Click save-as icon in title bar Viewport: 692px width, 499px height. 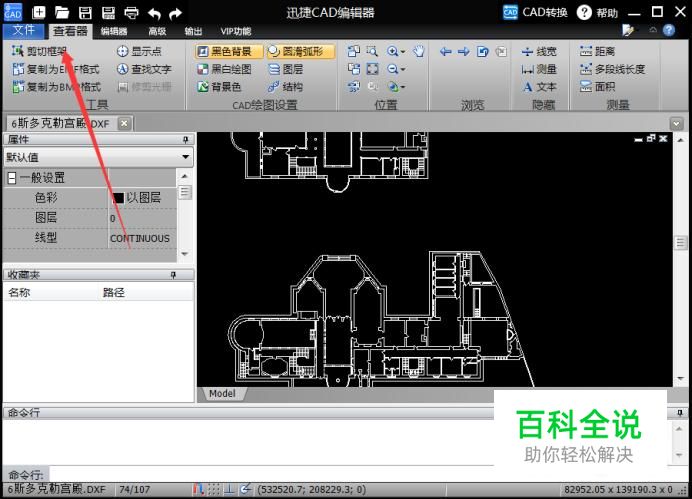click(108, 12)
